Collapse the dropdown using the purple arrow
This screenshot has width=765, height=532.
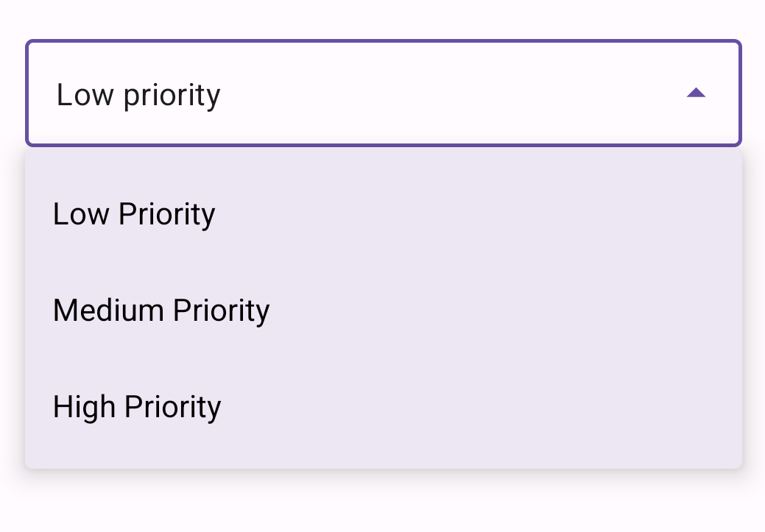tap(696, 93)
